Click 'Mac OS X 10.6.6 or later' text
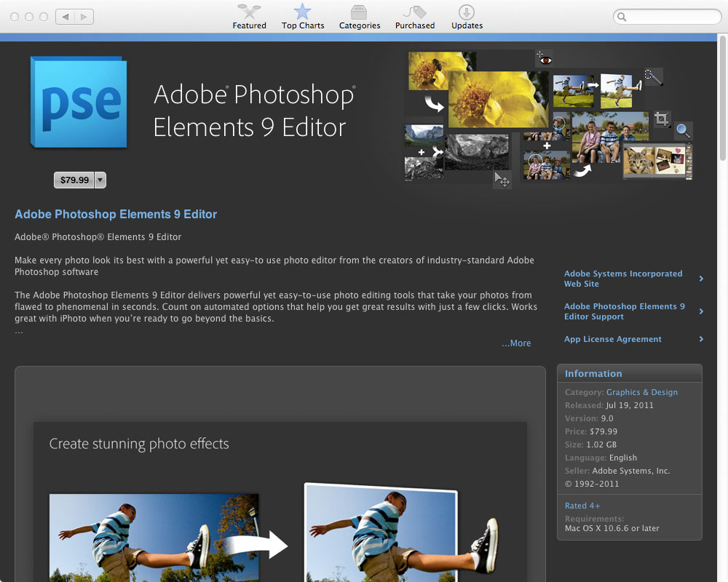Screen dimensions: 728x582 pyautogui.click(x=612, y=528)
